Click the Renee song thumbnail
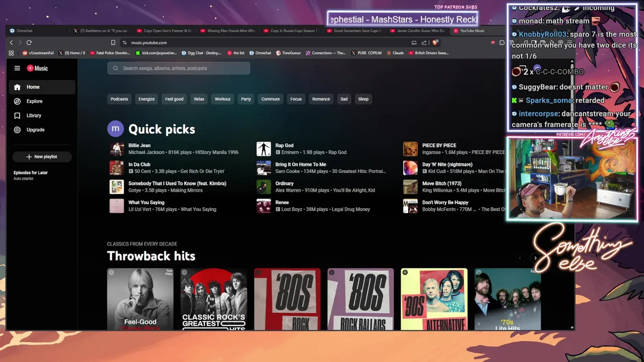The width and height of the screenshot is (644, 362). (264, 206)
